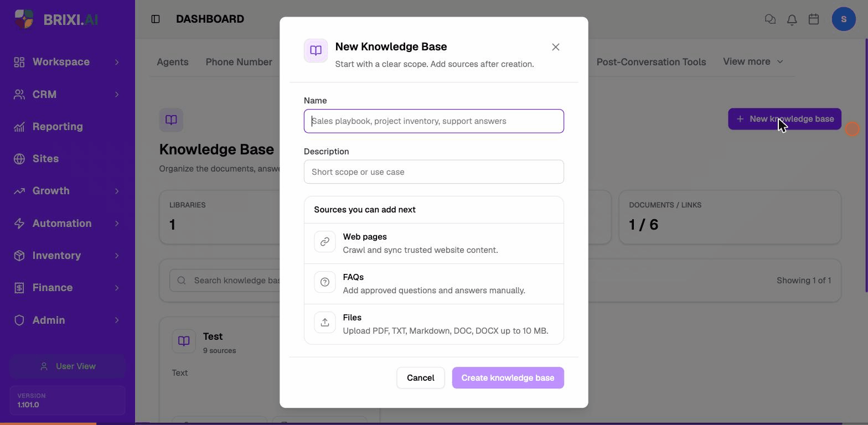Open the View more dropdown
The image size is (868, 425).
(753, 61)
